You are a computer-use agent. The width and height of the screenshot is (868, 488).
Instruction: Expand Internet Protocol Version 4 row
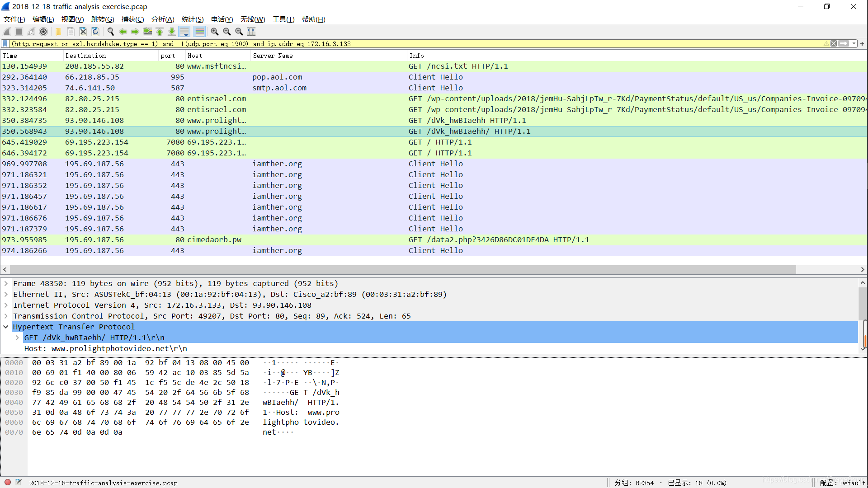6,305
